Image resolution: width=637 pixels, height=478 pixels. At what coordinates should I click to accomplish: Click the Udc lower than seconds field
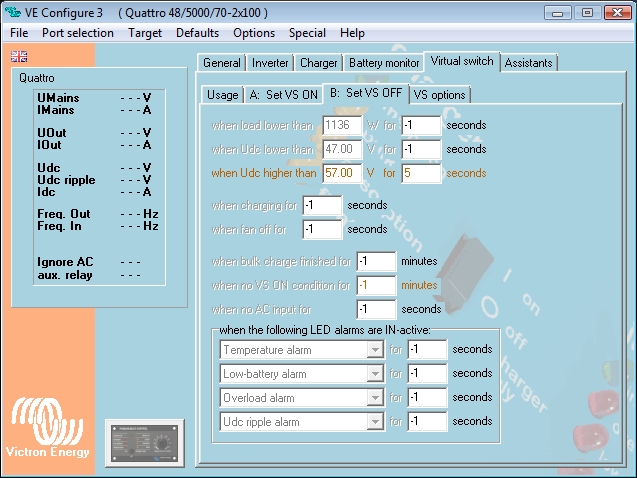[421, 149]
